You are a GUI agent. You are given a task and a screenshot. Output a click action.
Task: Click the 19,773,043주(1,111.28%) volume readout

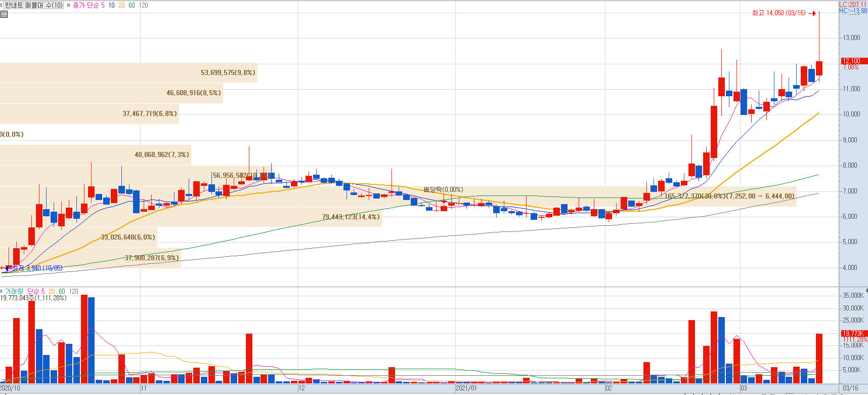(33, 298)
